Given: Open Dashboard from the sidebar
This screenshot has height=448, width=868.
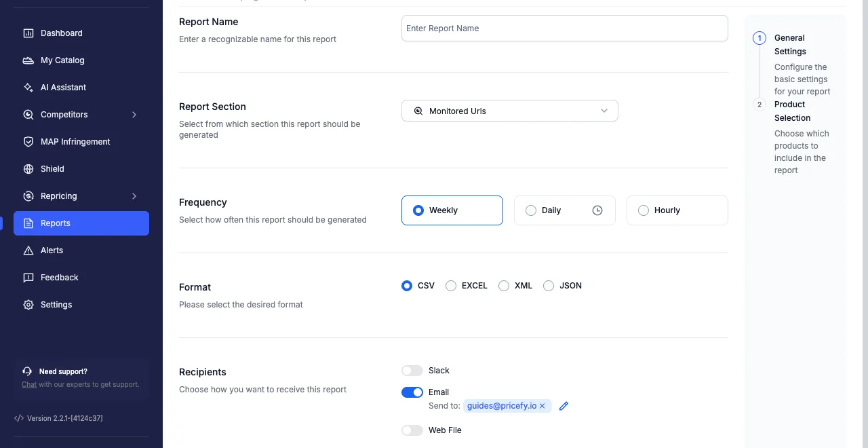Looking at the screenshot, I should click(81, 33).
